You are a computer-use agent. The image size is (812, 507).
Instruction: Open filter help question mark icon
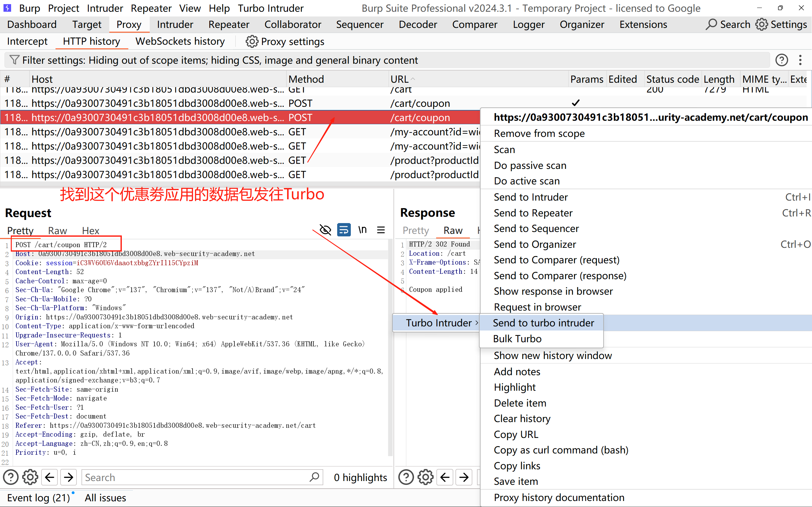(x=782, y=60)
